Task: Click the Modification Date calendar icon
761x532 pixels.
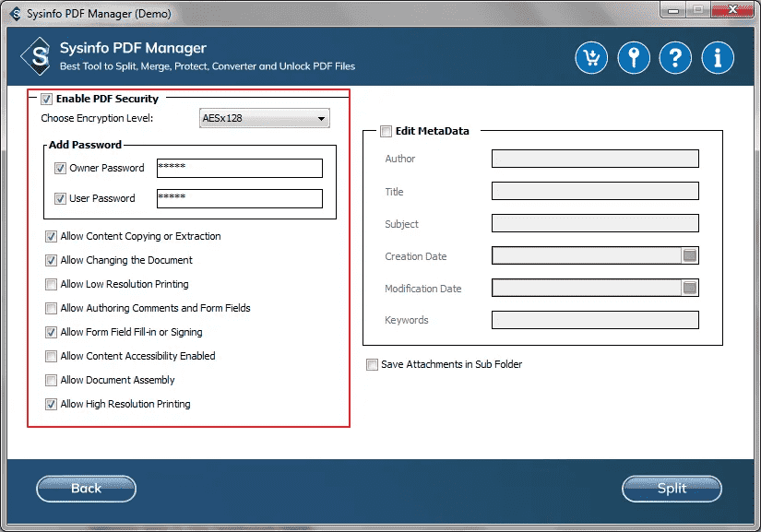Action: (x=690, y=288)
